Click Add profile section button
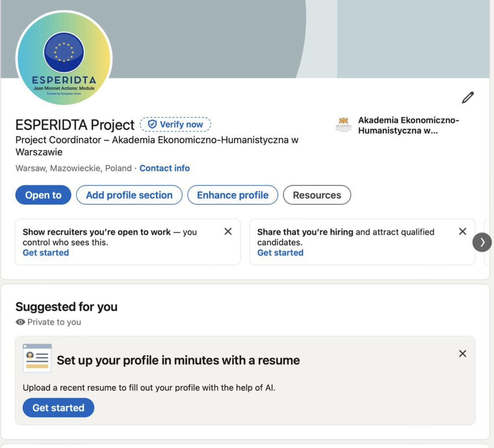This screenshot has height=448, width=494. point(129,195)
